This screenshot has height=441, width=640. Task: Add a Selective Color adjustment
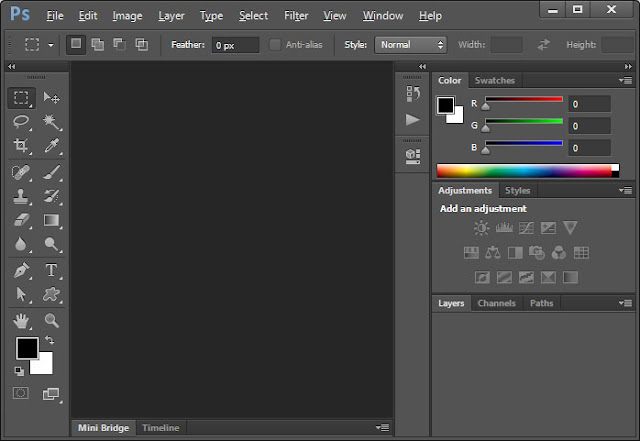(548, 278)
